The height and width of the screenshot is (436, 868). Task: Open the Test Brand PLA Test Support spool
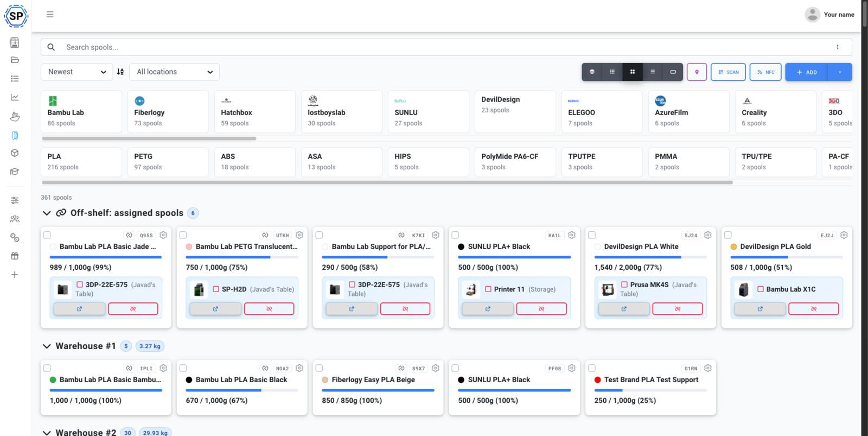(x=651, y=380)
